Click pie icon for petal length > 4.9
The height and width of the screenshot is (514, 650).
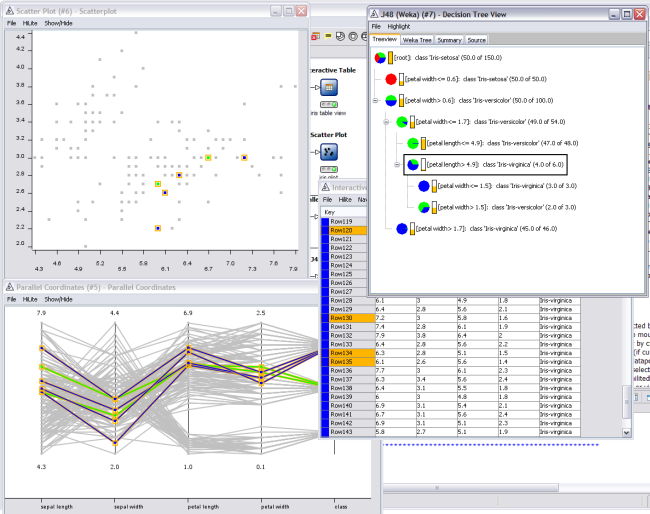412,164
